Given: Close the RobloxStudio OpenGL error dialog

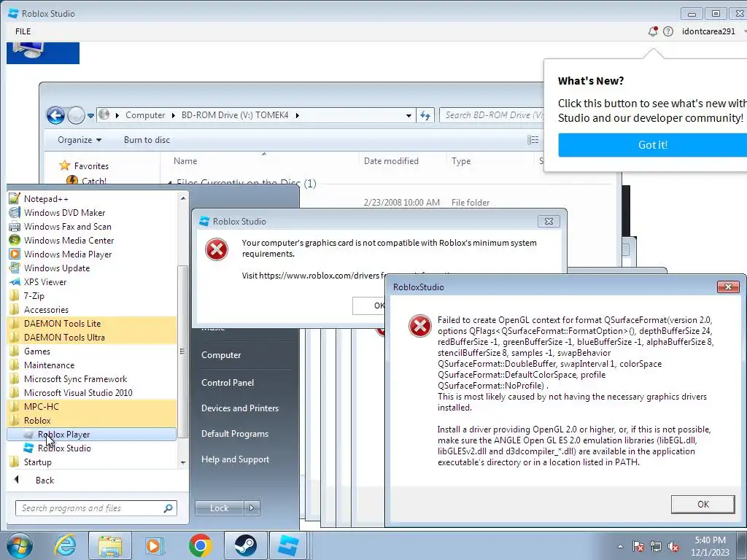Looking at the screenshot, I should 728,287.
